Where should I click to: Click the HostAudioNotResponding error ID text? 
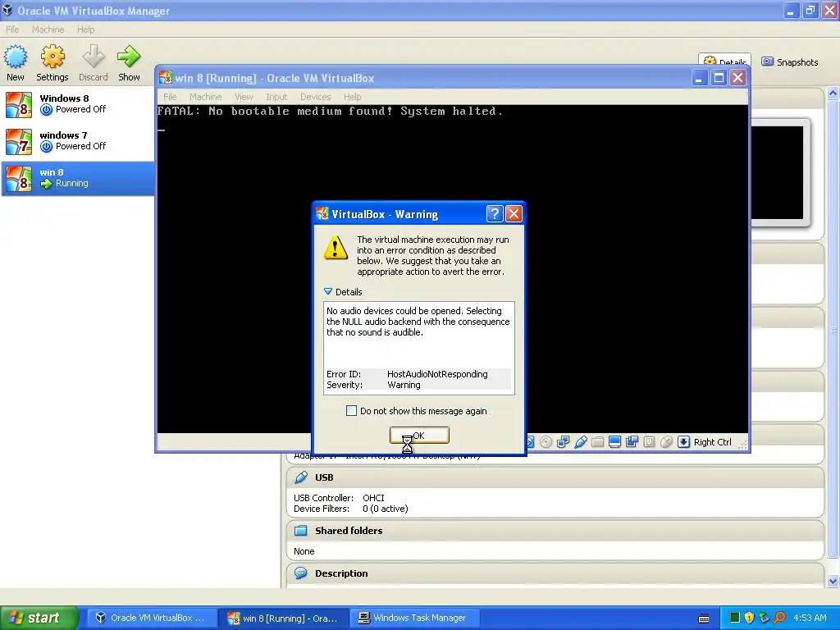pyautogui.click(x=437, y=374)
